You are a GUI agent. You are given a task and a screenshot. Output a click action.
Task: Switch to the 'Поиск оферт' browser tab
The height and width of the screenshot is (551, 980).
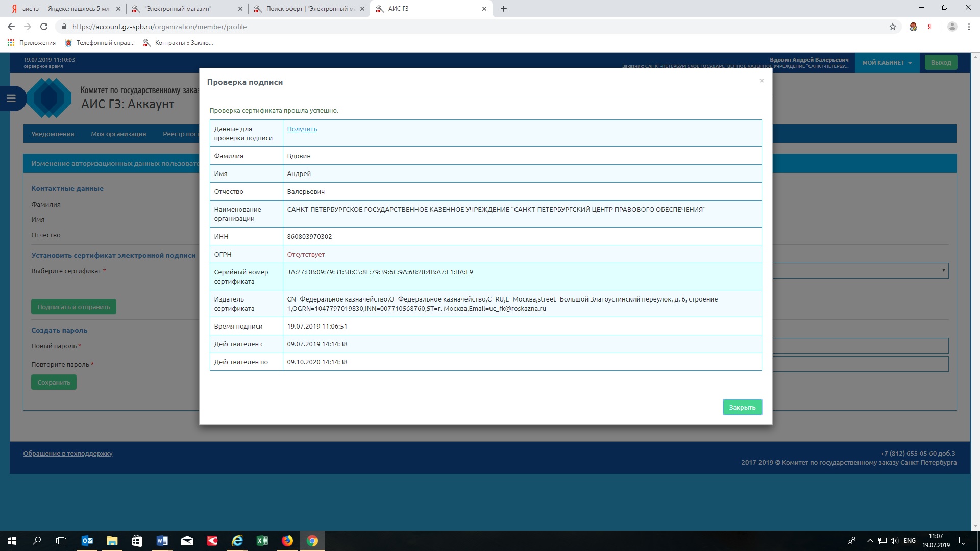pyautogui.click(x=309, y=9)
